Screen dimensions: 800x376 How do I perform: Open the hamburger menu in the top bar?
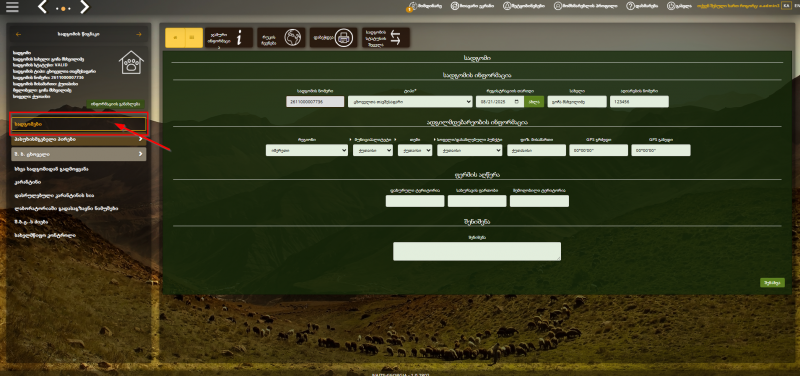point(12,7)
